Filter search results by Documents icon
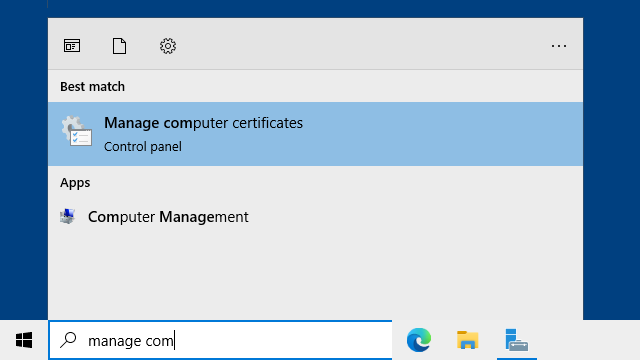Viewport: 640px width, 360px height. point(119,46)
